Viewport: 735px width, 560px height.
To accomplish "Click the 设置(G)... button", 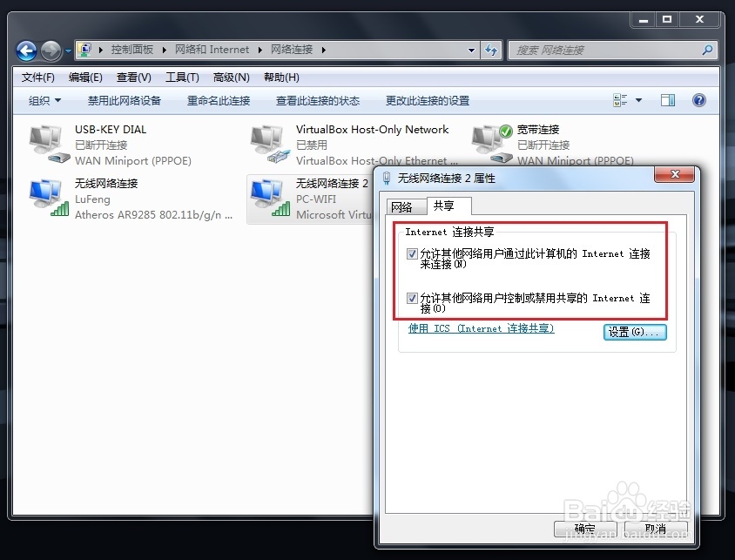I will coord(635,332).
